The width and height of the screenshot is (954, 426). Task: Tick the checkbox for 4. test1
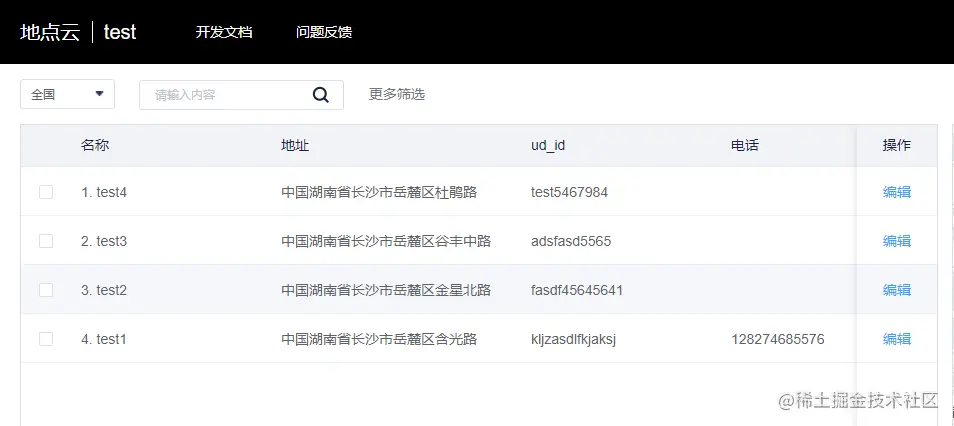coord(46,339)
